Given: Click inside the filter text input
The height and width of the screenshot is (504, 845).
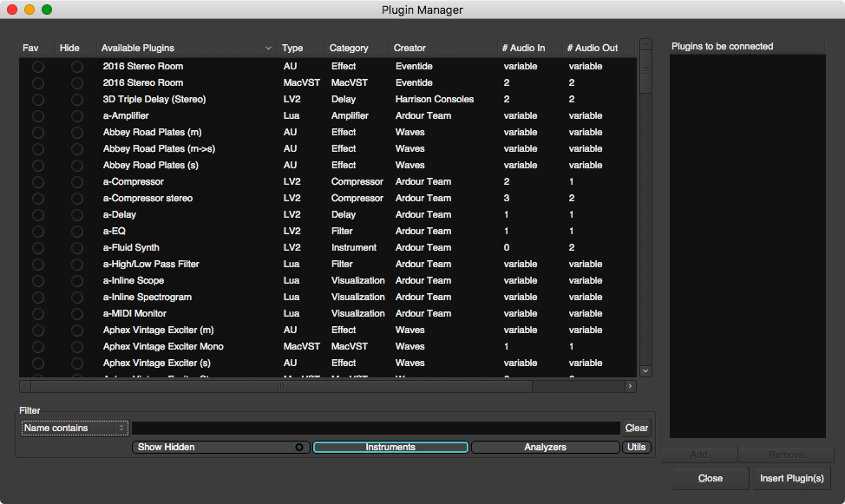Looking at the screenshot, I should coord(373,428).
